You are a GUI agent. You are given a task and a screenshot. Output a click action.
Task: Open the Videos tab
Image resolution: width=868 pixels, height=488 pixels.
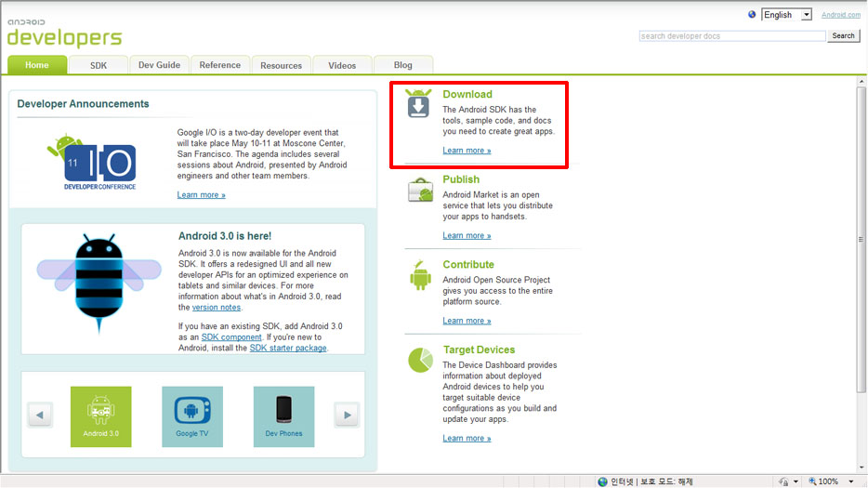[x=342, y=65]
